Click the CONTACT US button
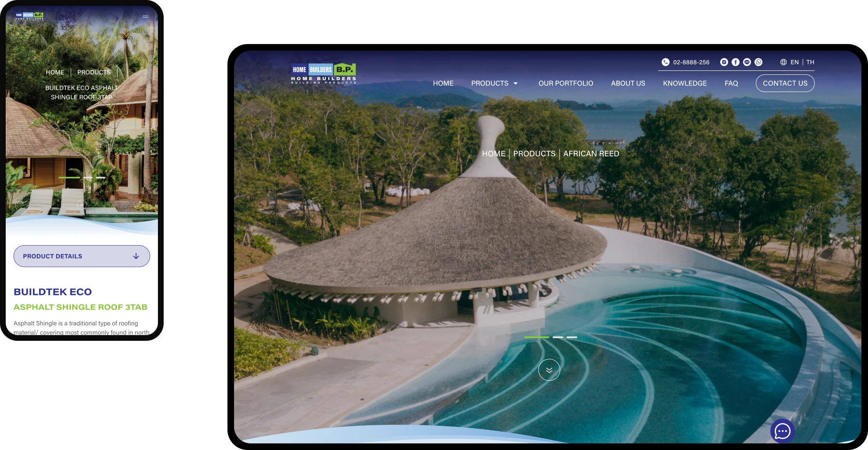The image size is (868, 450). point(785,83)
